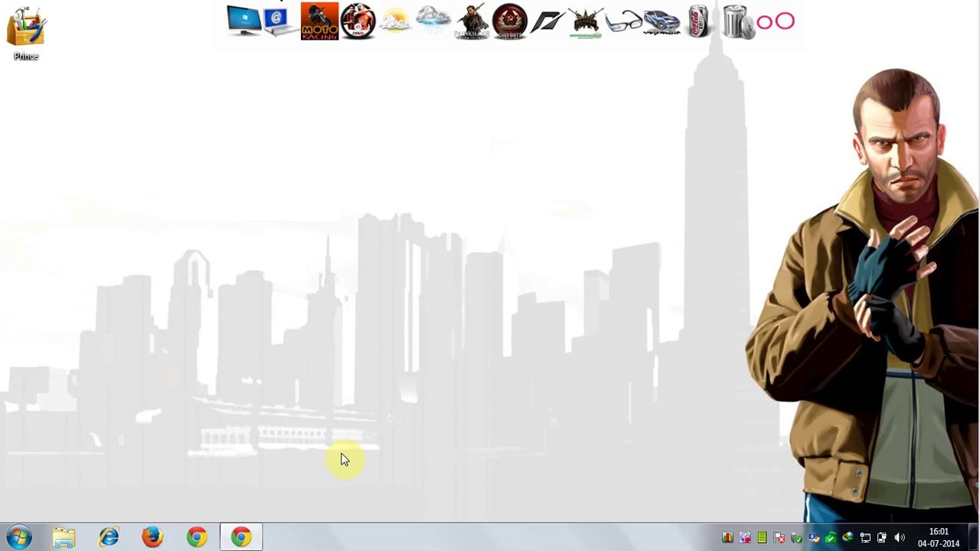The height and width of the screenshot is (551, 980).
Task: Click the pink double-circle dock icon
Action: click(776, 21)
